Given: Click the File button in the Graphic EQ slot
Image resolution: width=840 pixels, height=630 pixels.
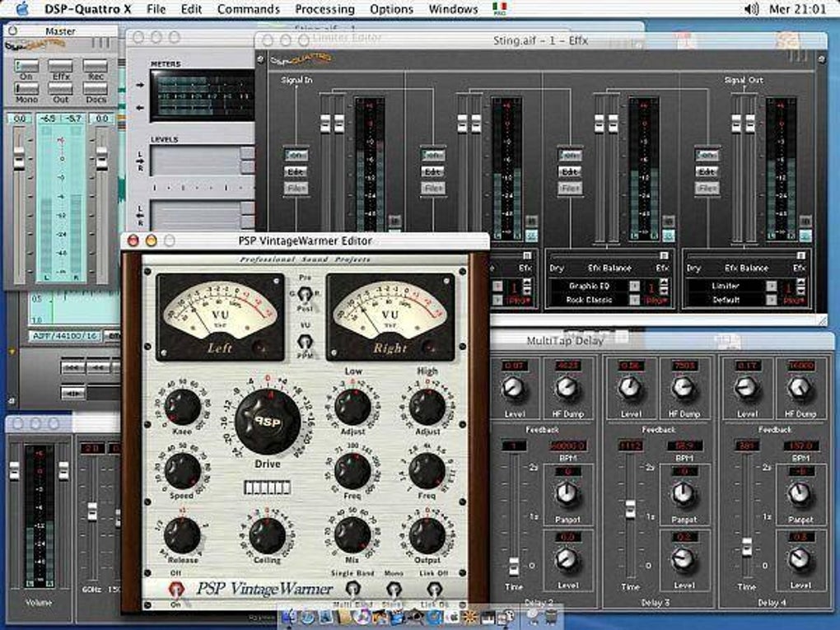Looking at the screenshot, I should point(569,188).
